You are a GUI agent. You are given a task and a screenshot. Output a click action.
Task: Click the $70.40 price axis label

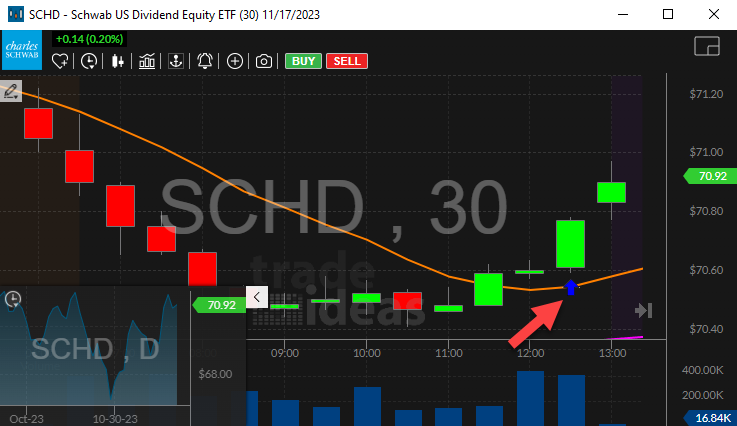[x=706, y=329]
